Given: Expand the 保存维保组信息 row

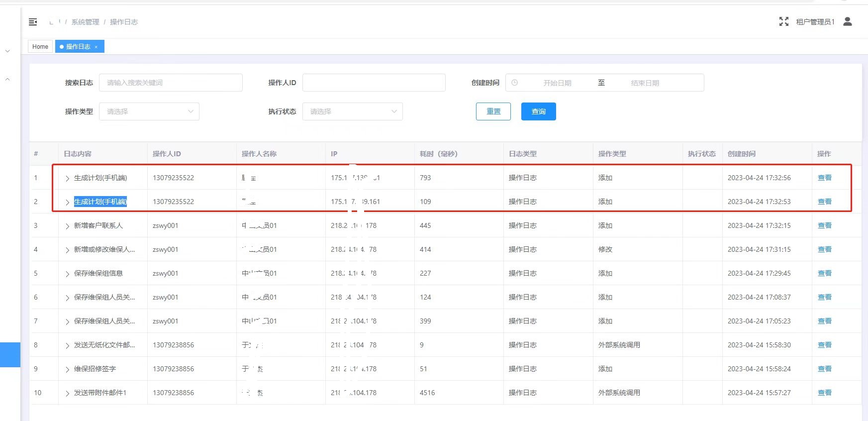Looking at the screenshot, I should pos(67,274).
